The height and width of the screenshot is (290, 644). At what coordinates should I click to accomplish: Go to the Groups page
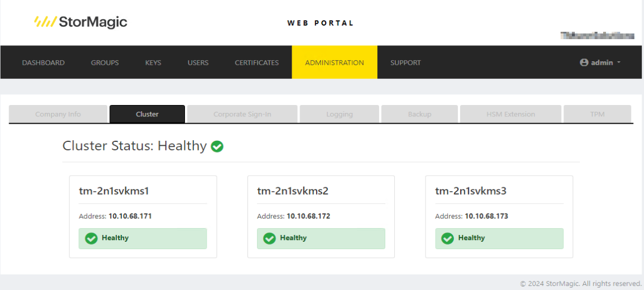[x=105, y=63]
